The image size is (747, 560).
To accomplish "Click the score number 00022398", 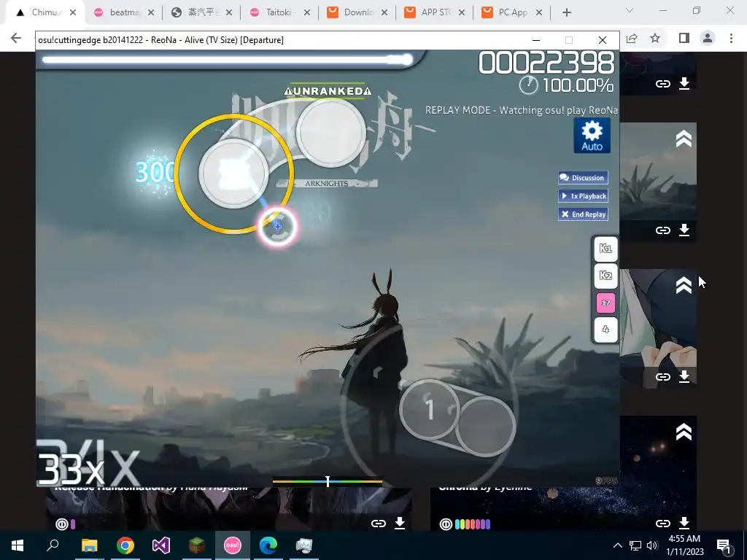I will [x=546, y=63].
